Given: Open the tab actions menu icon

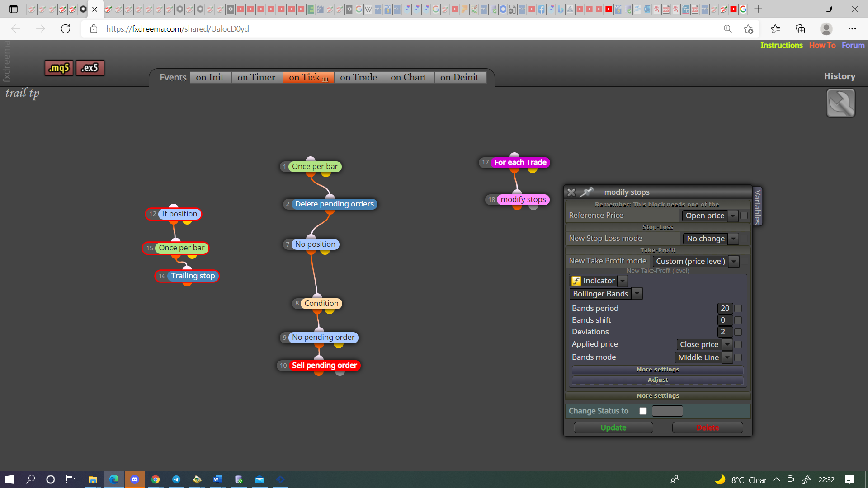Looking at the screenshot, I should pyautogui.click(x=14, y=9).
